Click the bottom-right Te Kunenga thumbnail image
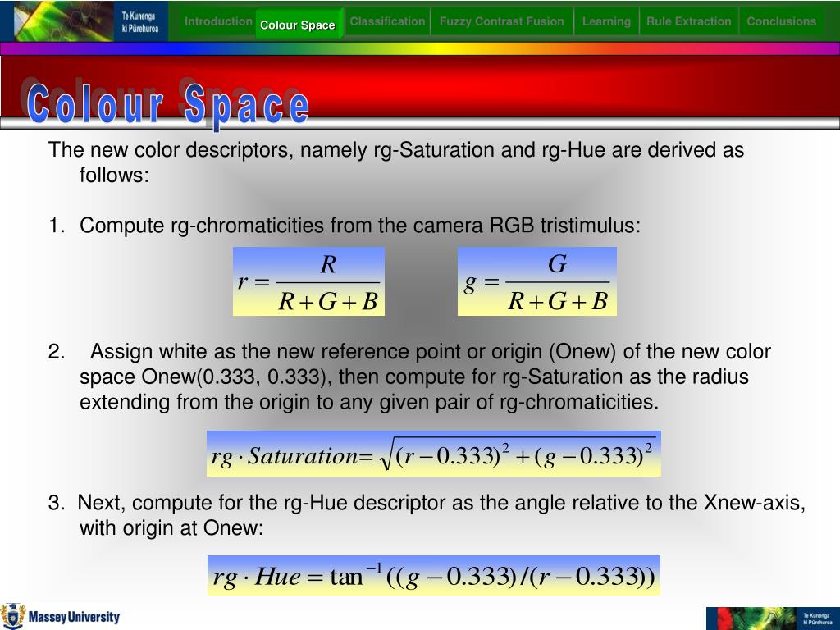Viewport: 840px width, 630px height. pyautogui.click(x=773, y=619)
